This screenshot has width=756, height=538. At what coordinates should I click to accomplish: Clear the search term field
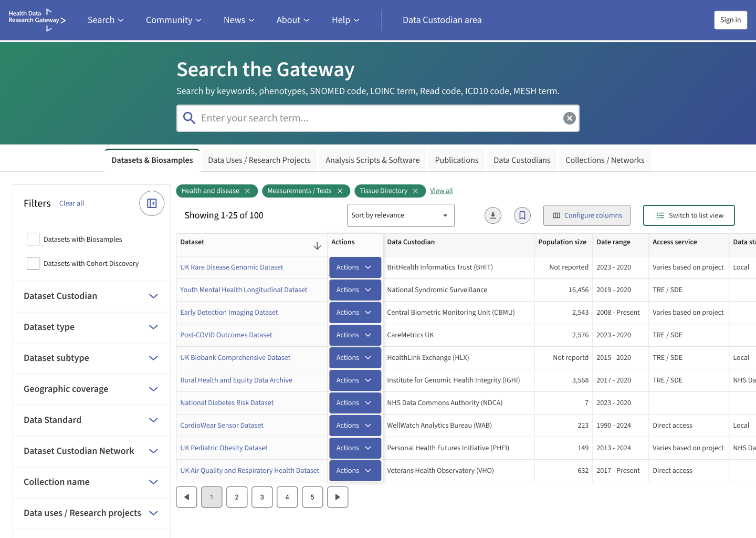[x=569, y=118]
